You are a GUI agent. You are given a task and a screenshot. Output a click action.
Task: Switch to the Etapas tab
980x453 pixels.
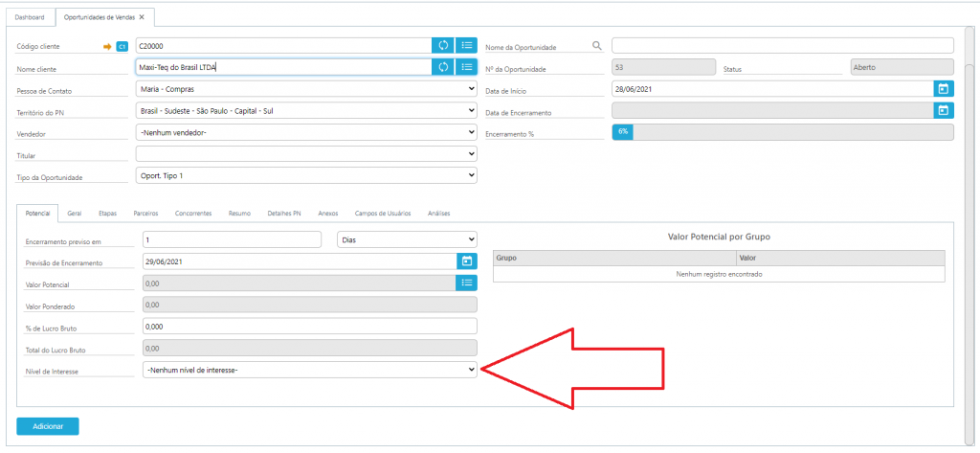coord(106,213)
